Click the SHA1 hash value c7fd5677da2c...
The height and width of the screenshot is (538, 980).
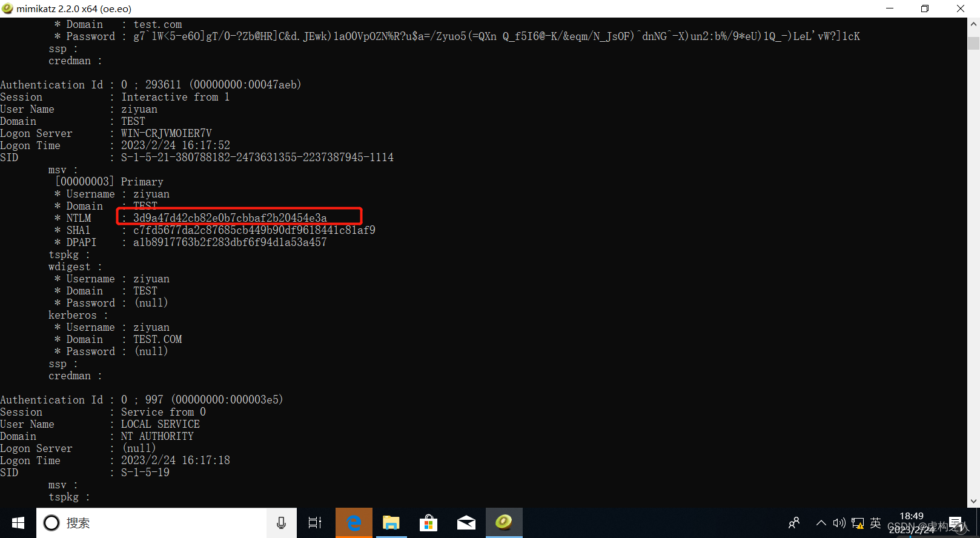pyautogui.click(x=254, y=230)
